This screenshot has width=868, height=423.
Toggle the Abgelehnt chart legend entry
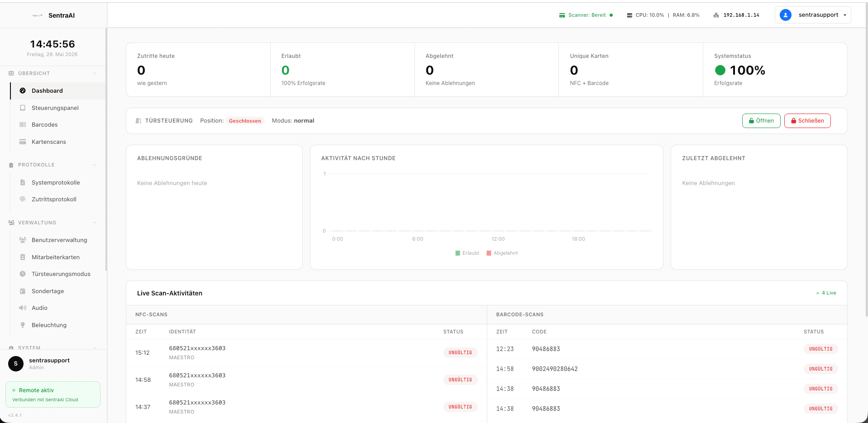point(502,253)
